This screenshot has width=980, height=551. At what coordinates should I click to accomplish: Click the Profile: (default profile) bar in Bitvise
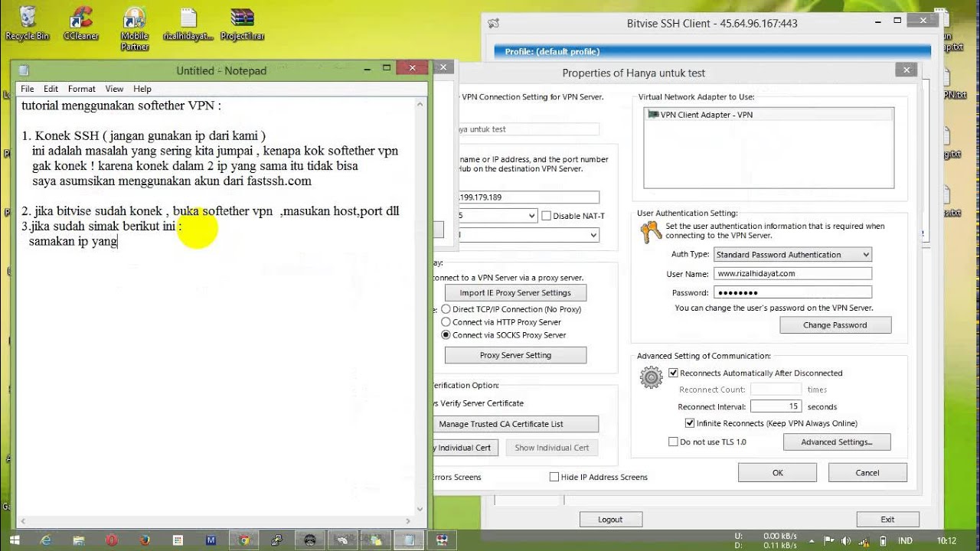click(712, 51)
